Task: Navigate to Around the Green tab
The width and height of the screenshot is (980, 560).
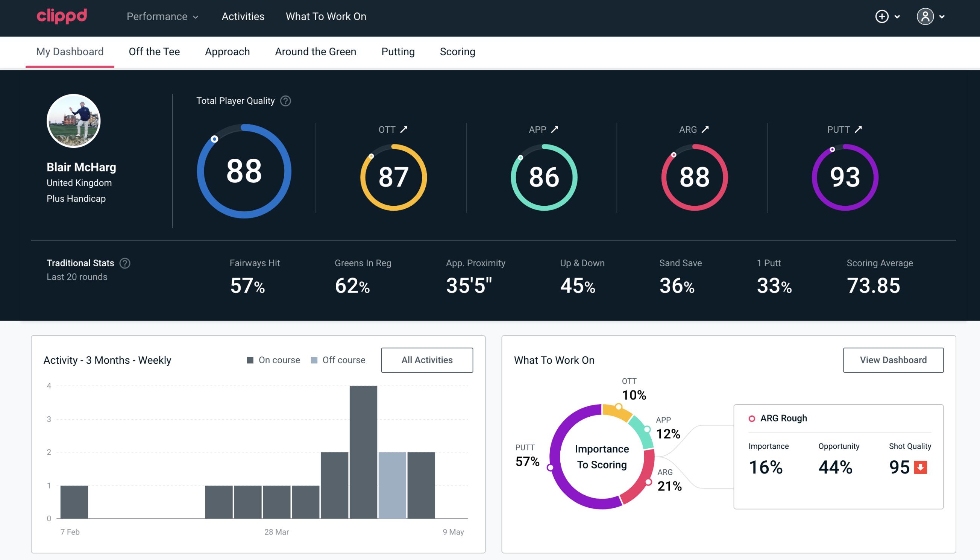Action: tap(315, 52)
